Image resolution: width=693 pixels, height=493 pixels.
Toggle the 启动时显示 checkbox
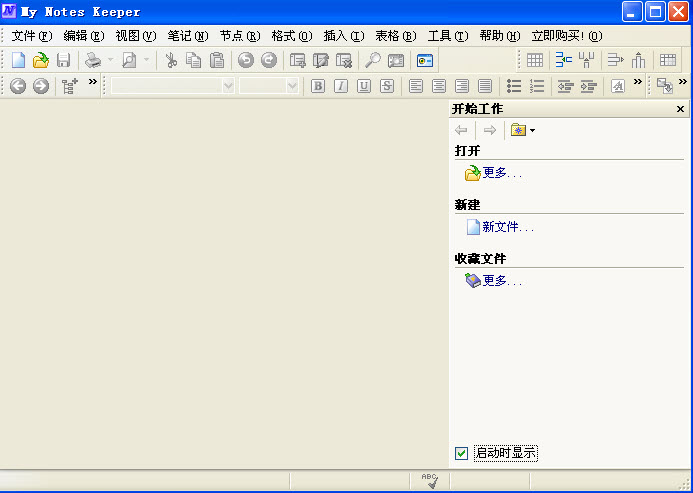click(461, 453)
